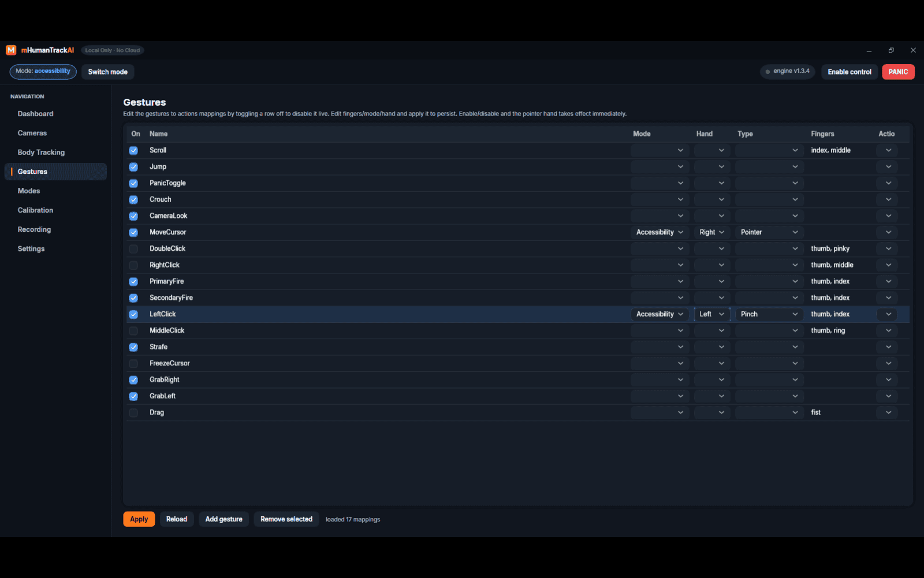Click the 'thumb, ring' fingers cell
Image resolution: width=924 pixels, height=578 pixels.
pyautogui.click(x=828, y=331)
